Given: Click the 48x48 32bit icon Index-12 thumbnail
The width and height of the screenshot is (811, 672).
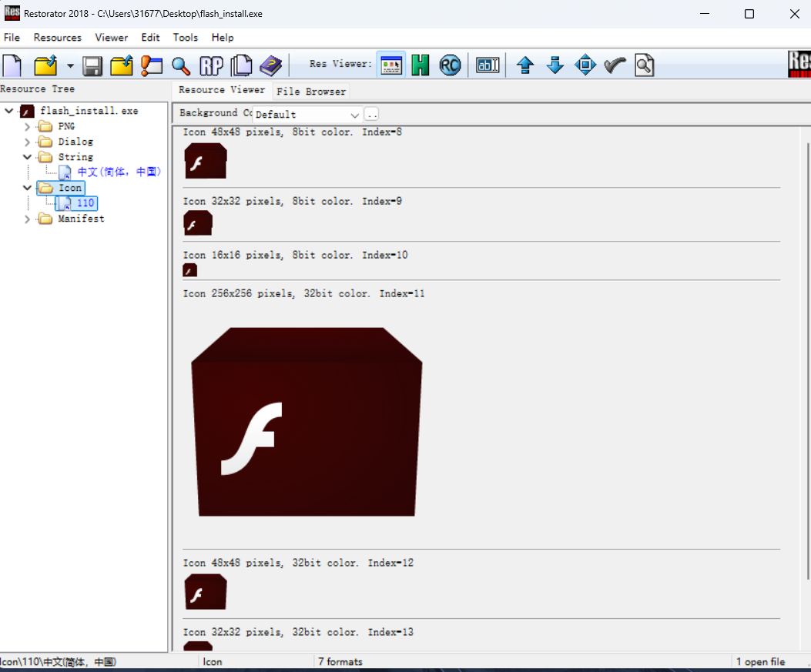Looking at the screenshot, I should (x=206, y=592).
